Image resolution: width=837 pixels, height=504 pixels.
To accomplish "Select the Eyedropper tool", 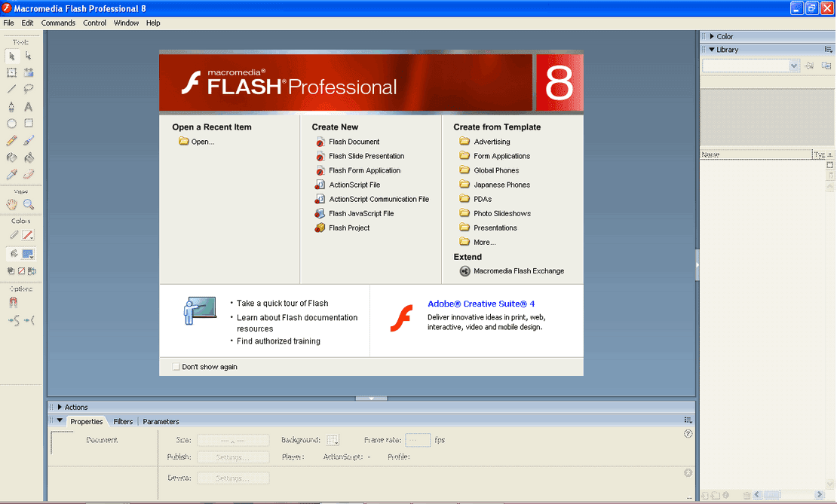I will (x=12, y=174).
